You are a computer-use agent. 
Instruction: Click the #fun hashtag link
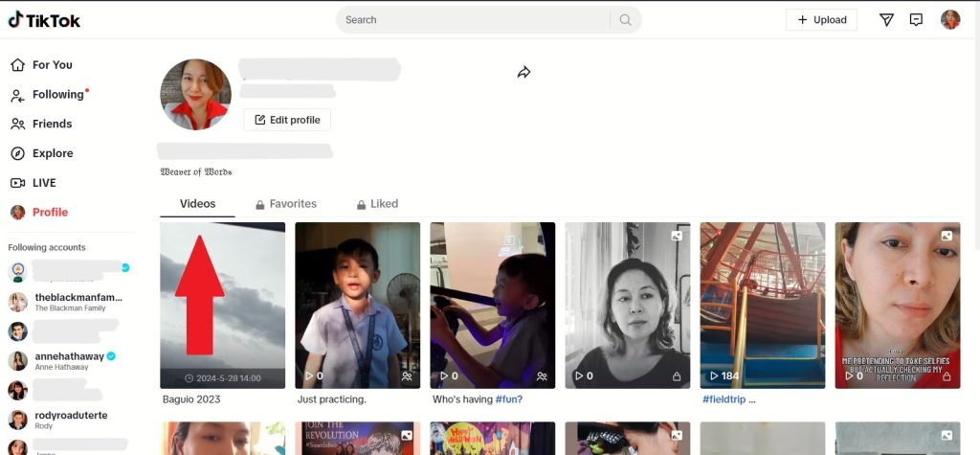[x=509, y=399]
